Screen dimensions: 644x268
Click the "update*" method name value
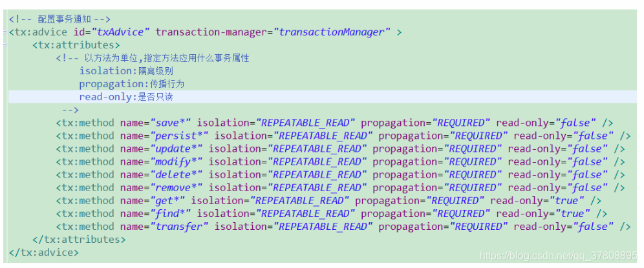(x=177, y=149)
